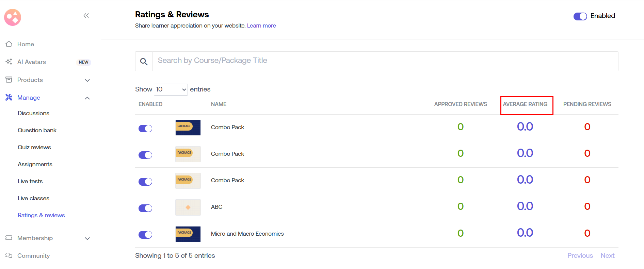Viewport: 644px width, 269px height.
Task: Go to Live classes in sidebar
Action: tap(33, 198)
